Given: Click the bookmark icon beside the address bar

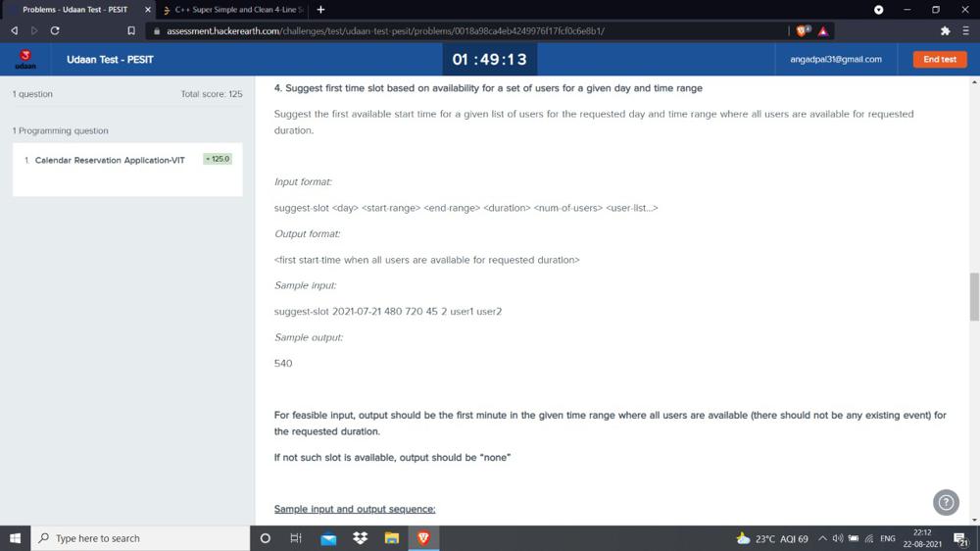Looking at the screenshot, I should 131,30.
